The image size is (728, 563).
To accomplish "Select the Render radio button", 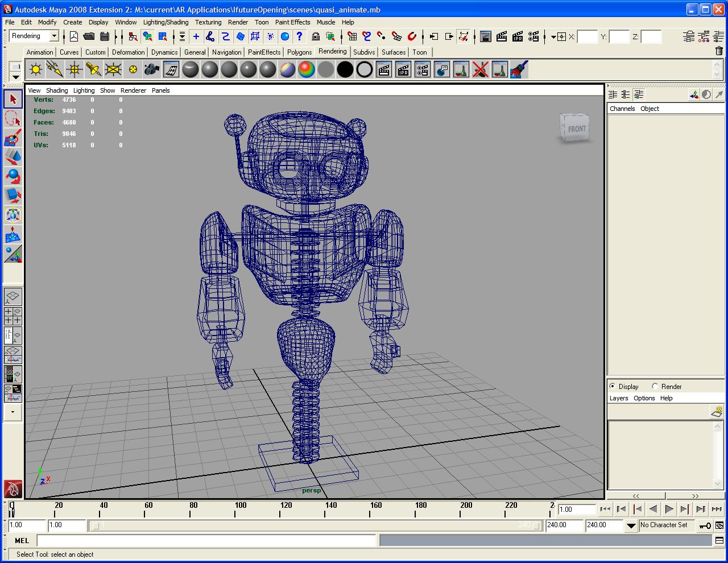I will [655, 386].
